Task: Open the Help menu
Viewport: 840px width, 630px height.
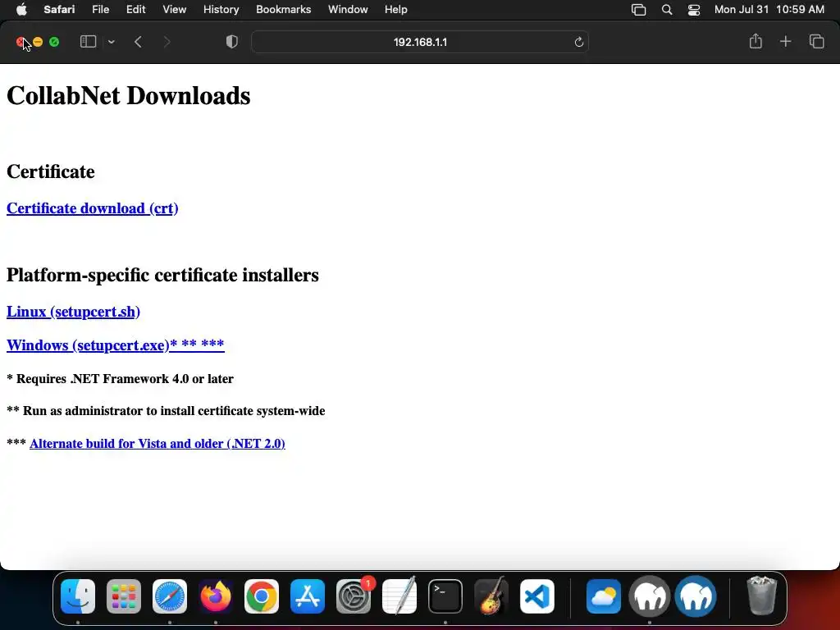Action: pyautogui.click(x=396, y=9)
